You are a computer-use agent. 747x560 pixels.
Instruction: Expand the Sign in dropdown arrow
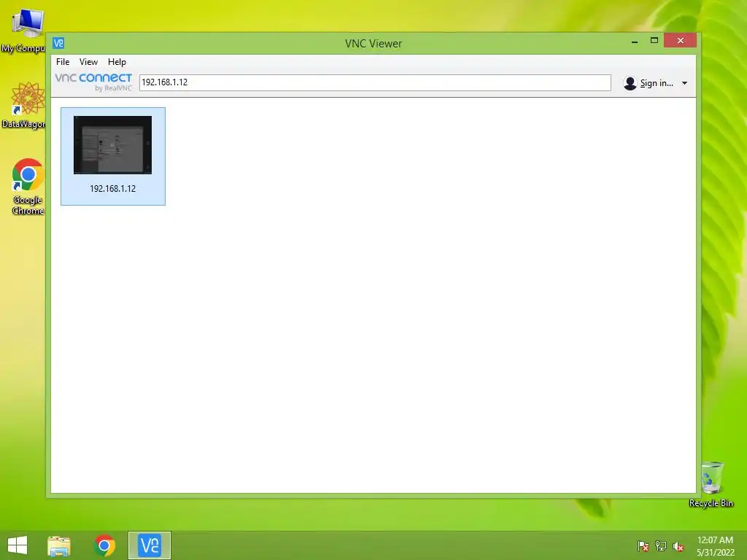pos(684,83)
